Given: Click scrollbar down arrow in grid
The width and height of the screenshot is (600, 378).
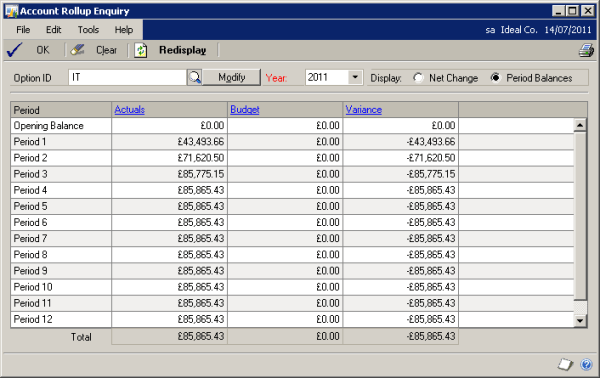Looking at the screenshot, I should 580,321.
